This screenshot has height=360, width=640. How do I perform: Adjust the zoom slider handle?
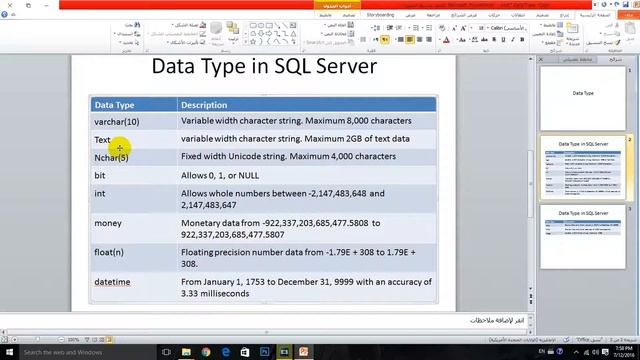click(38, 340)
